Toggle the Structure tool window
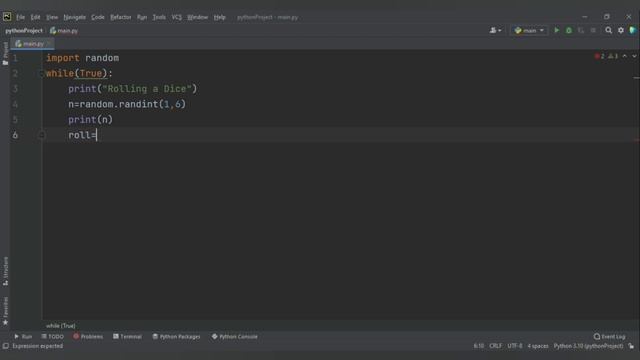Screen dimensions: 640x360 [5, 271]
